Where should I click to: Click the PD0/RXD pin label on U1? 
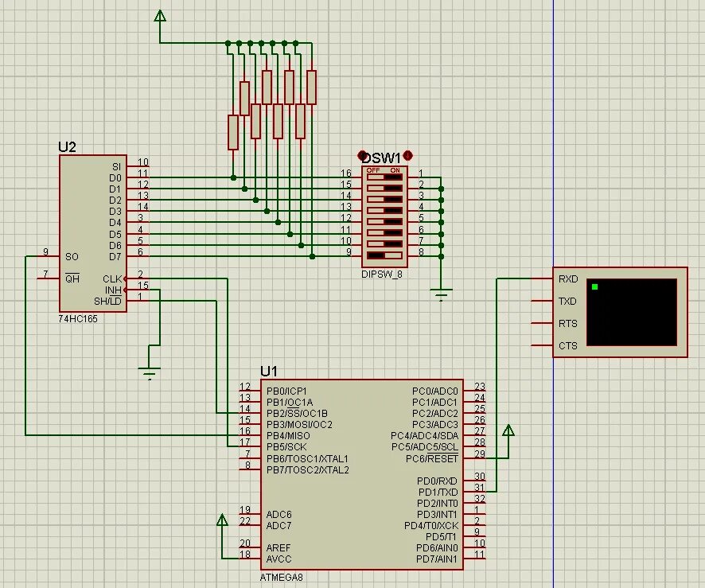pyautogui.click(x=437, y=481)
